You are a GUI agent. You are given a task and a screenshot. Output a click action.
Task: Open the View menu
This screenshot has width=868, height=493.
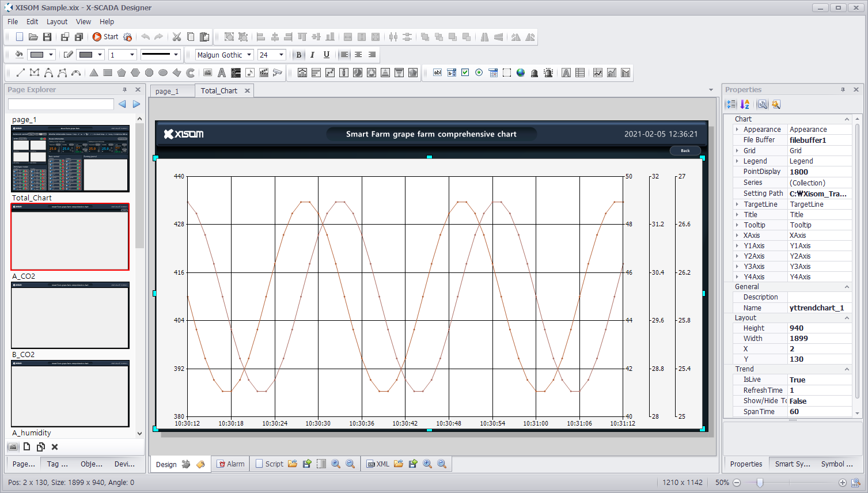[x=84, y=21]
